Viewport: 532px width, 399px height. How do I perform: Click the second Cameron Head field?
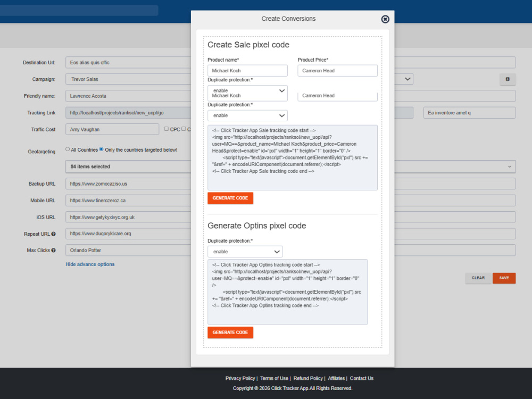[x=338, y=96]
